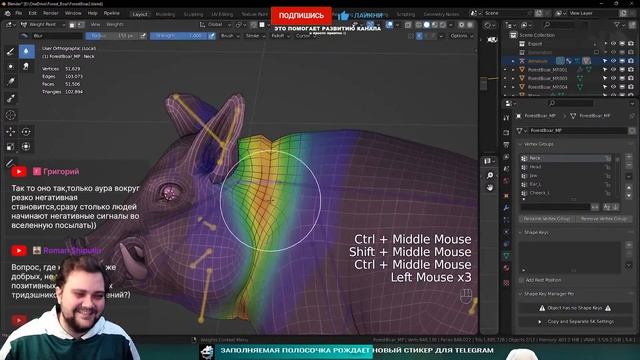Viewport: 640px width, 360px height.
Task: Select the Annotate pencil tool
Action: coord(10,163)
